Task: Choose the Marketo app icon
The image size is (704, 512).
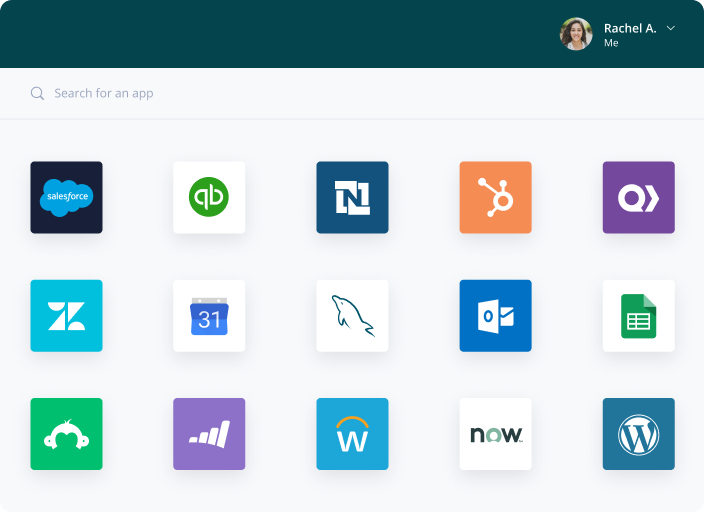Action: click(x=209, y=433)
